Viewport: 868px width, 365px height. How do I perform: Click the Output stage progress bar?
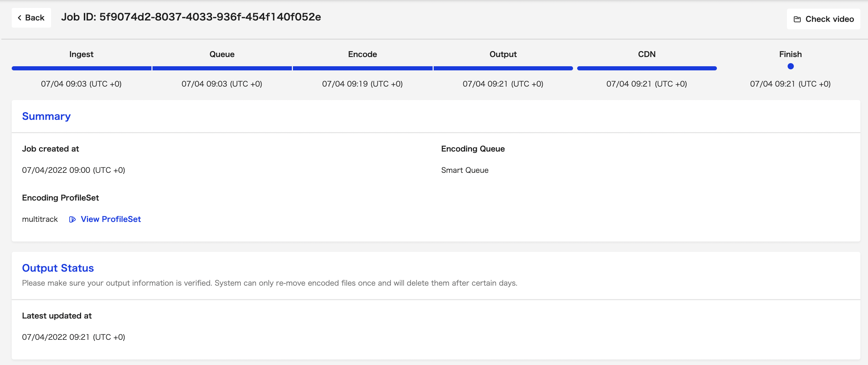[503, 68]
